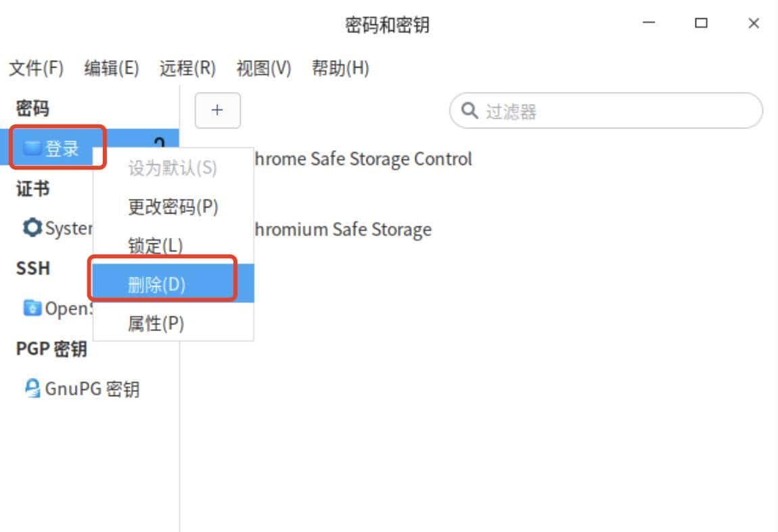Click the + icon to add a new item
Image resolution: width=778 pixels, height=532 pixels.
point(217,110)
